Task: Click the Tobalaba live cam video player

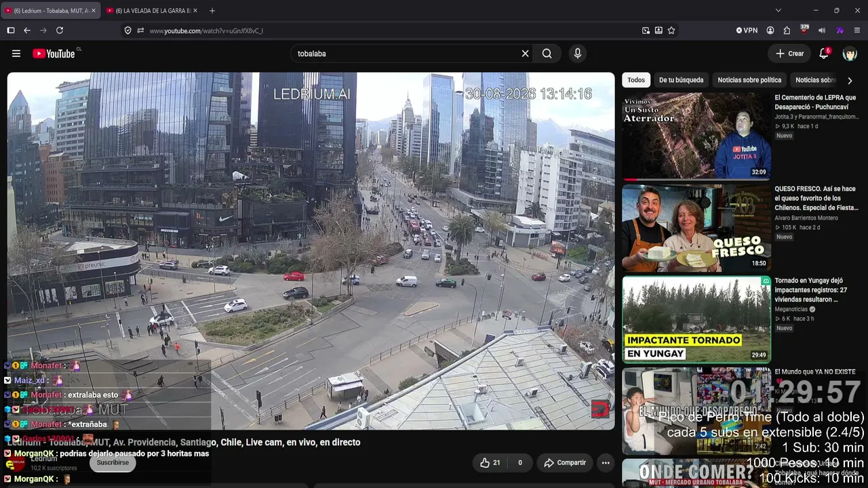Action: 311,251
